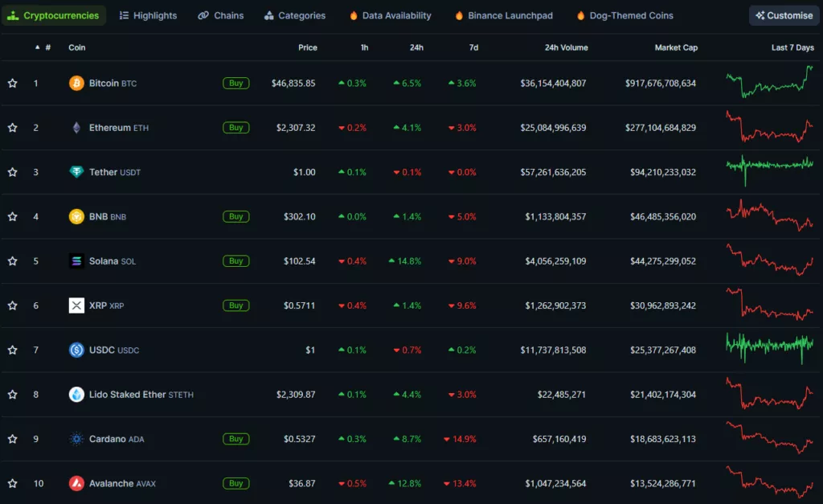Open the Customise button
823x504 pixels.
coord(784,15)
